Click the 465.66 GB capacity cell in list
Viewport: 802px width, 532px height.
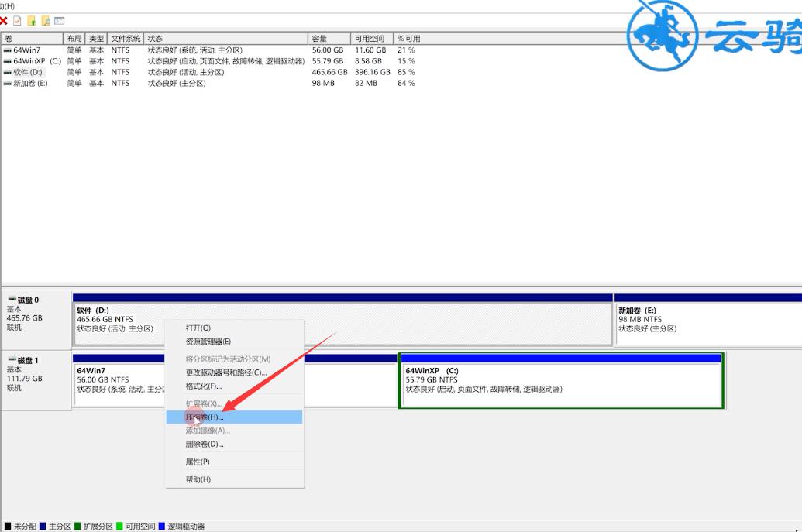(330, 73)
